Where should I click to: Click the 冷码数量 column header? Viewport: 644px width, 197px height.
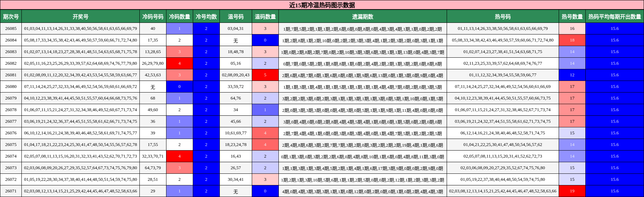179,17
